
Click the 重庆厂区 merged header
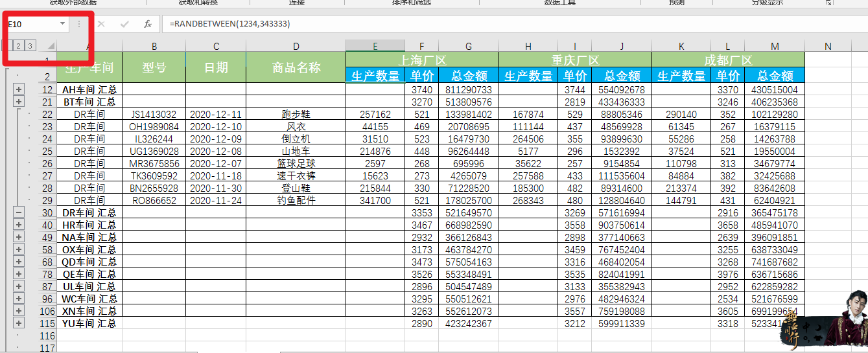click(576, 60)
